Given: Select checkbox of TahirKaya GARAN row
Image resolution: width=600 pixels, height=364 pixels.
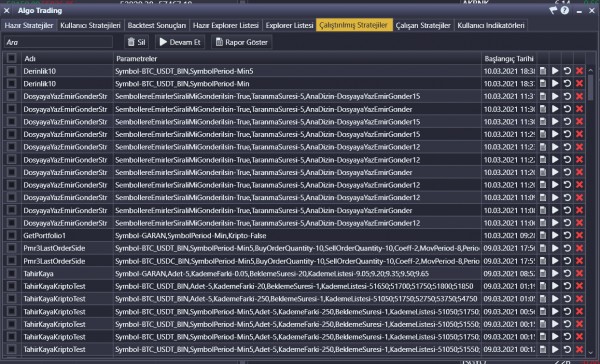Looking at the screenshot, I should click(11, 273).
